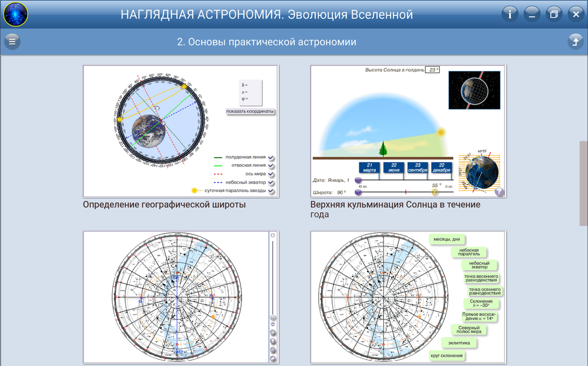Viewport: 588px width, 366px height.
Task: Disable the 'небесный экватор' checkmark
Action: pyautogui.click(x=270, y=182)
